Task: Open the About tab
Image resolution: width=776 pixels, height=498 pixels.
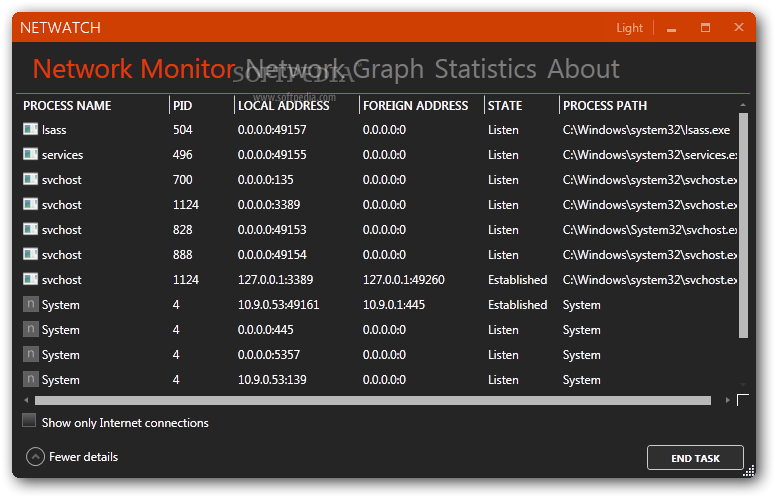Action: pyautogui.click(x=583, y=68)
